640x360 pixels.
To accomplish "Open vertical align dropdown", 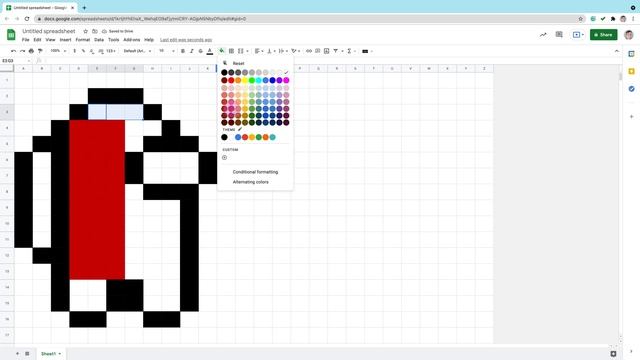I will click(x=271, y=51).
